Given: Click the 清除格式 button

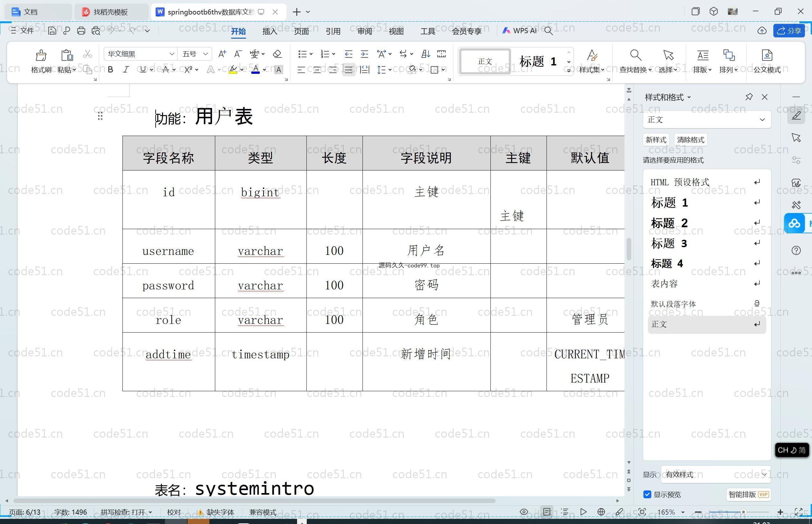Looking at the screenshot, I should click(x=691, y=140).
